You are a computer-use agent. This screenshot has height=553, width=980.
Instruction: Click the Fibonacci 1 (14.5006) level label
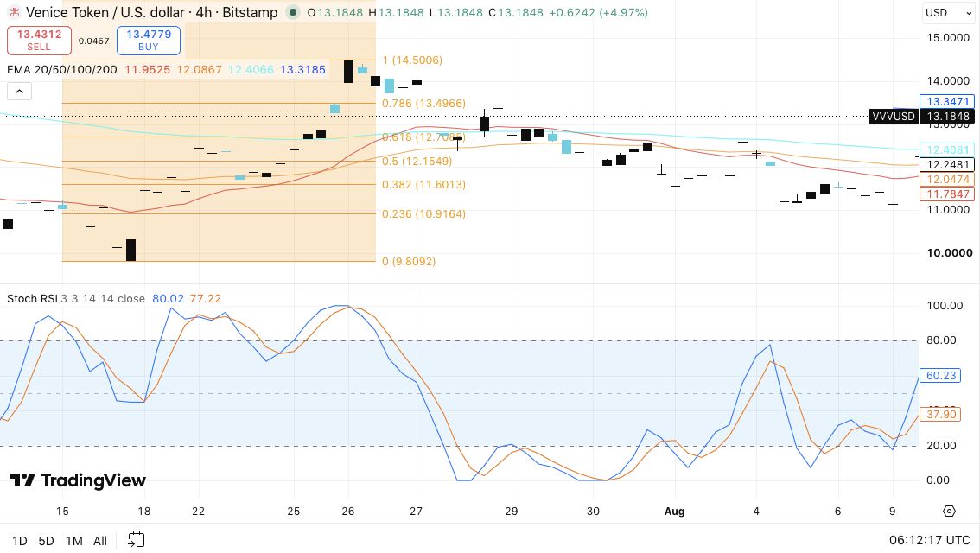tap(412, 60)
